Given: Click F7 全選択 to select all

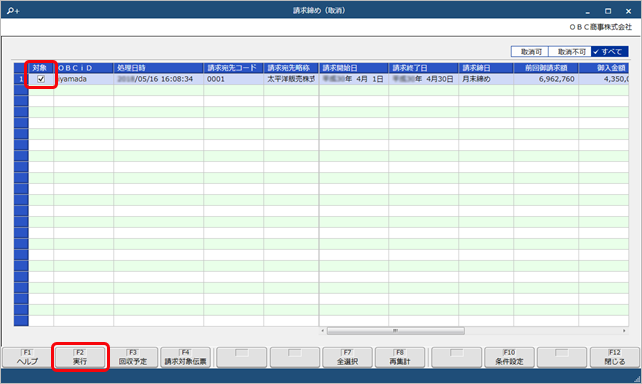Looking at the screenshot, I should tap(347, 357).
